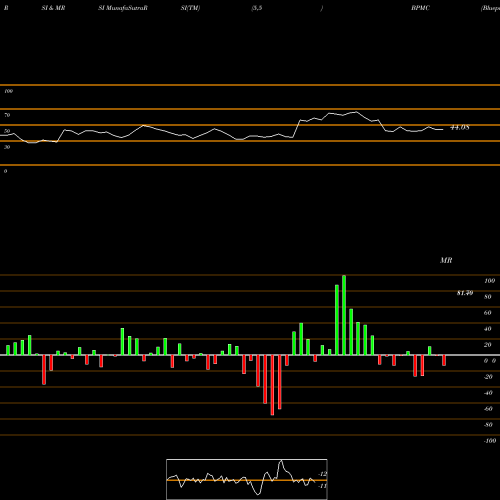Screen dimensions: 500x500
Task: Click the '(5,5' parameter text
Action: coord(257,8)
